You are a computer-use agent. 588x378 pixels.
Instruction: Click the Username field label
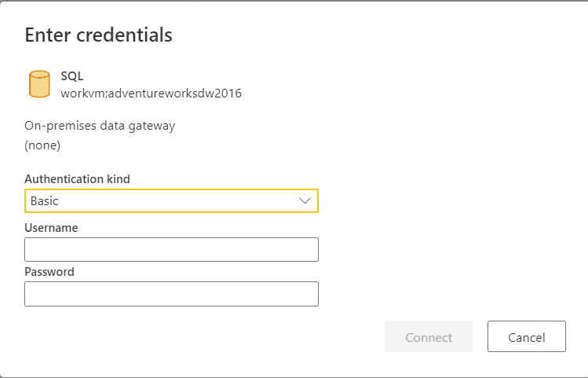[51, 227]
